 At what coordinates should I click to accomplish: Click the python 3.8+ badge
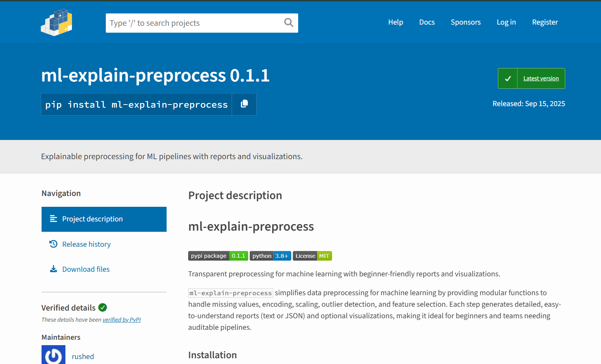pyautogui.click(x=270, y=256)
